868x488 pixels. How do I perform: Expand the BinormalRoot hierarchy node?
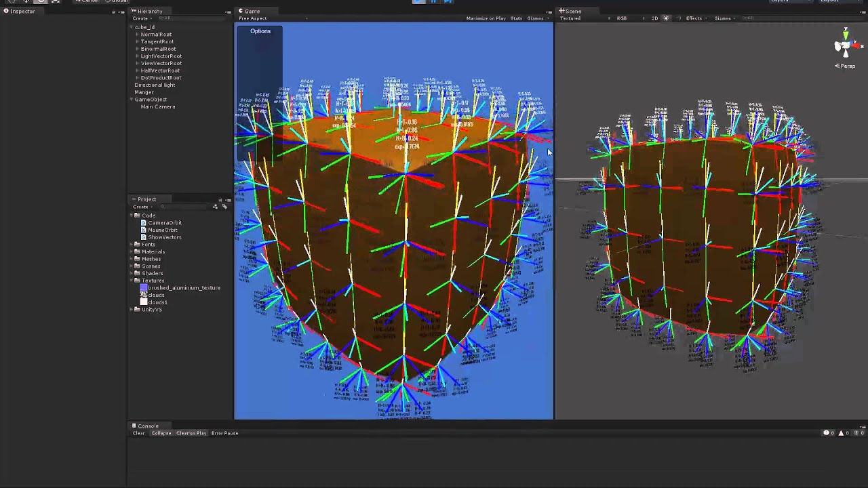(138, 49)
